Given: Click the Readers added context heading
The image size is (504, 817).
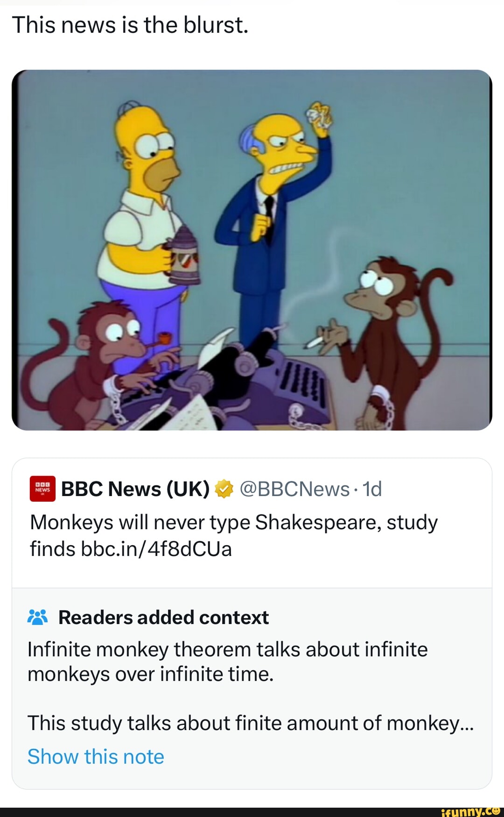Looking at the screenshot, I should point(163,617).
